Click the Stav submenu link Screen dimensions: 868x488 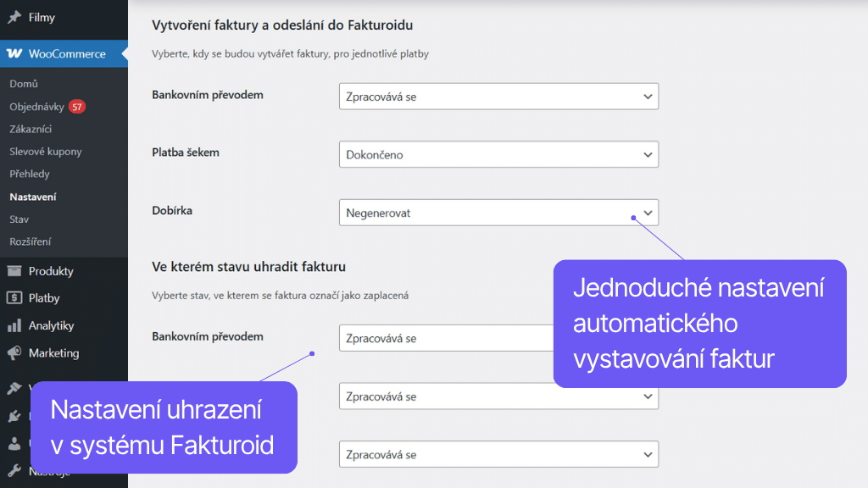(x=19, y=219)
